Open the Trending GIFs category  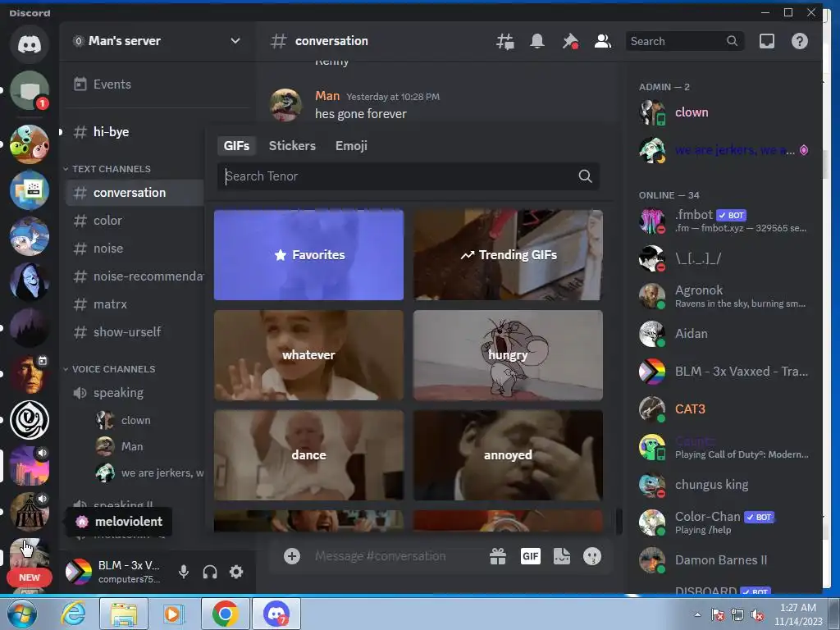508,254
